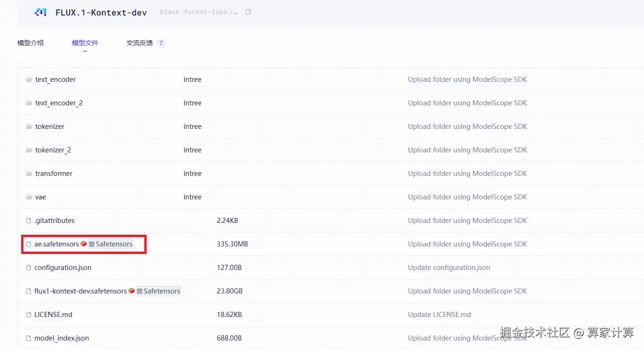Click the configuration.json file icon
The image size is (644, 349).
[29, 268]
